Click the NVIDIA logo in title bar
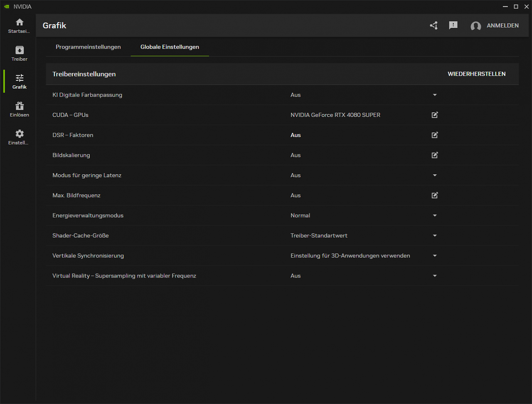The width and height of the screenshot is (532, 404). (x=7, y=7)
